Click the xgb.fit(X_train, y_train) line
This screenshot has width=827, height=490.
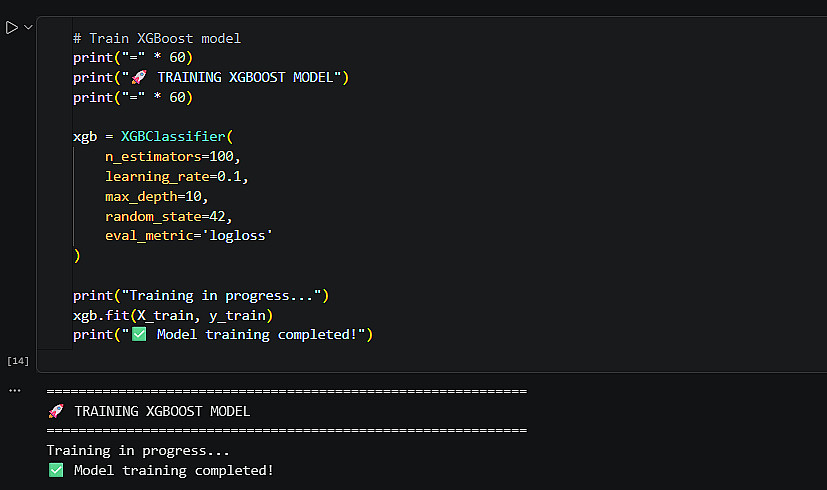coord(173,315)
